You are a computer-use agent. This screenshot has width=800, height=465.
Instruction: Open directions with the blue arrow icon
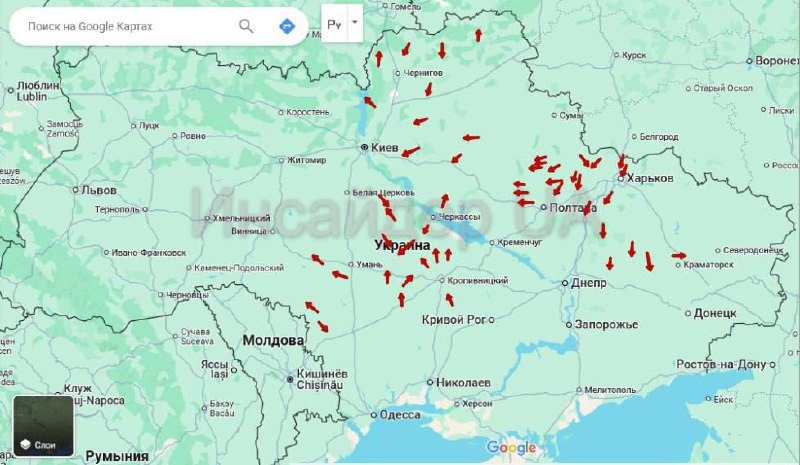pyautogui.click(x=287, y=26)
